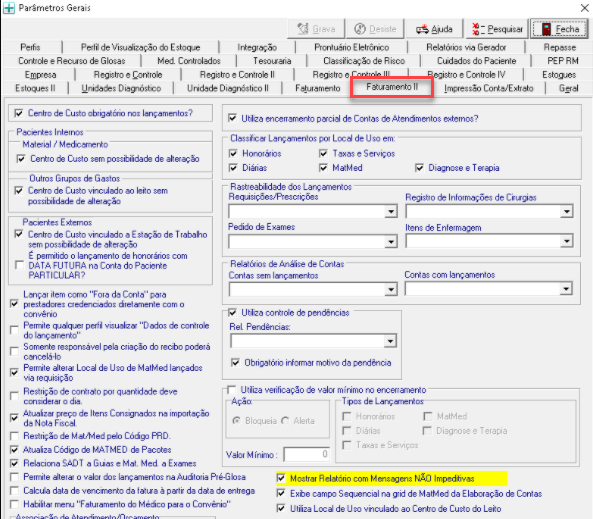Screen dimensions: 593x519
Task: Select the Impressão Conta/Extrato tab
Action: [489, 88]
